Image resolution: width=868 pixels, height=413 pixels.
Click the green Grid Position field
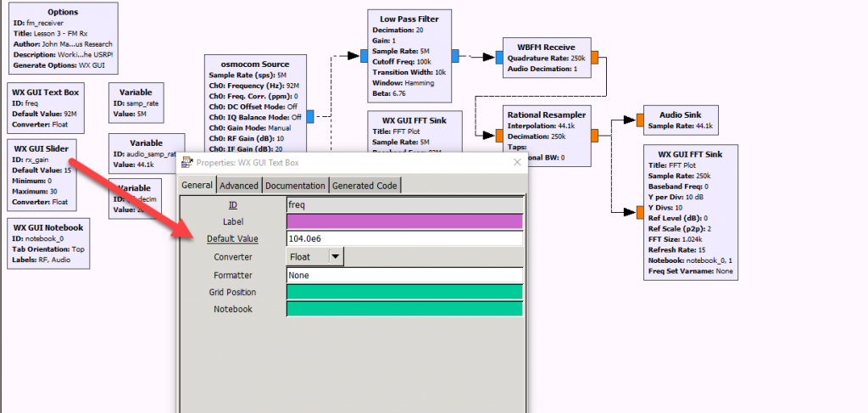[404, 293]
